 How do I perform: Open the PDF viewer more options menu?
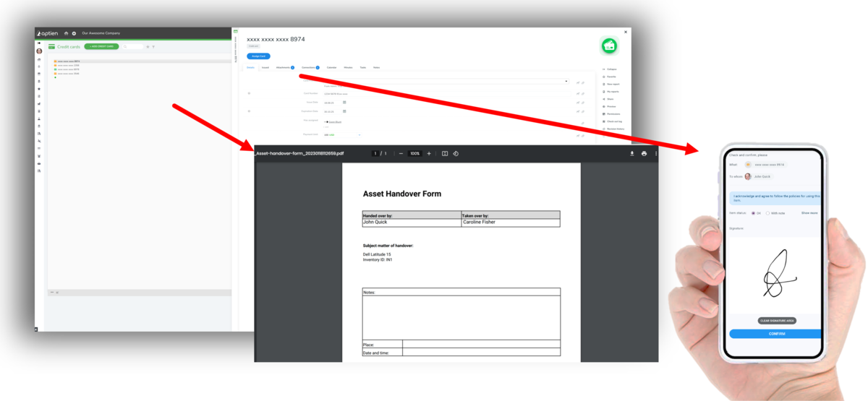click(x=655, y=153)
